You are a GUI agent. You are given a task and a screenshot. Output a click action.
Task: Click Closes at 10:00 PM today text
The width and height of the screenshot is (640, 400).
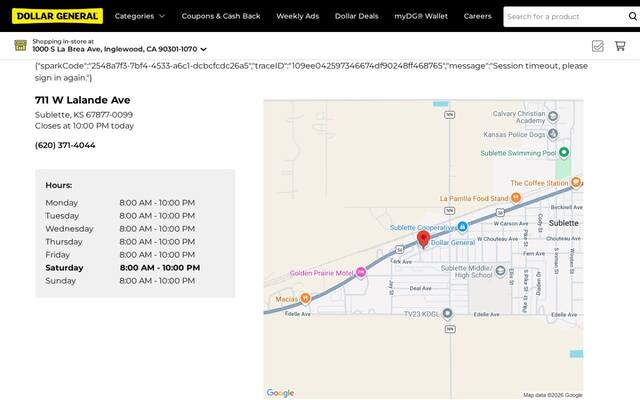pyautogui.click(x=84, y=126)
